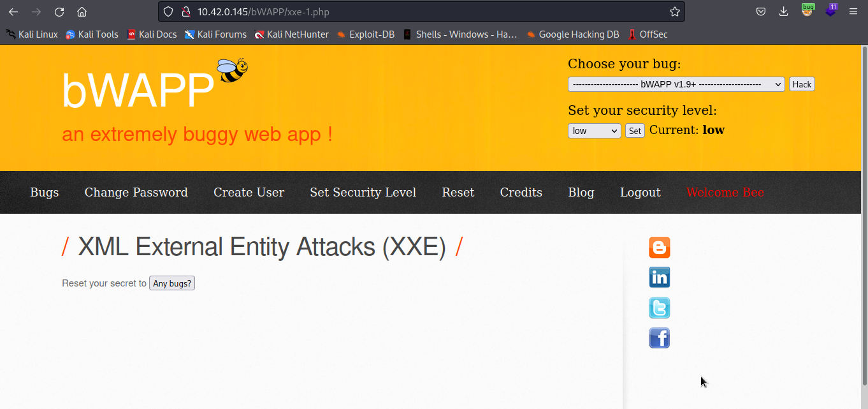
Task: Open the Google Hacking DB bookmark
Action: [572, 34]
